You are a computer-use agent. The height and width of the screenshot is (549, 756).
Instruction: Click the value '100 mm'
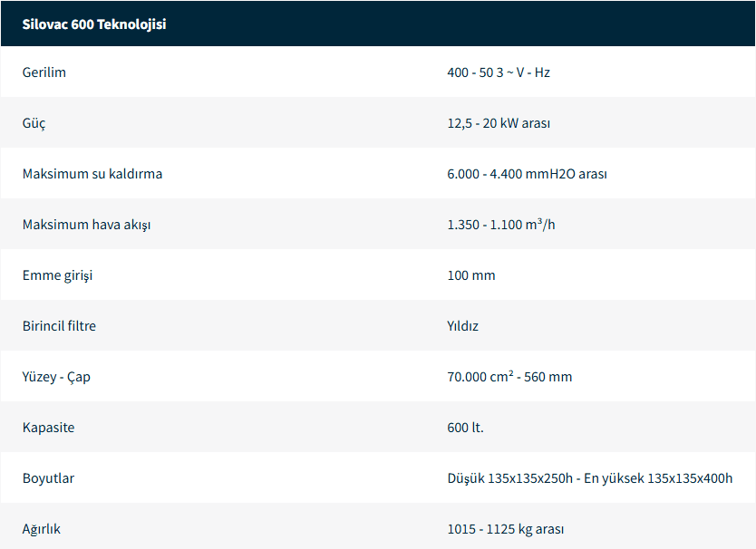pyautogui.click(x=471, y=275)
